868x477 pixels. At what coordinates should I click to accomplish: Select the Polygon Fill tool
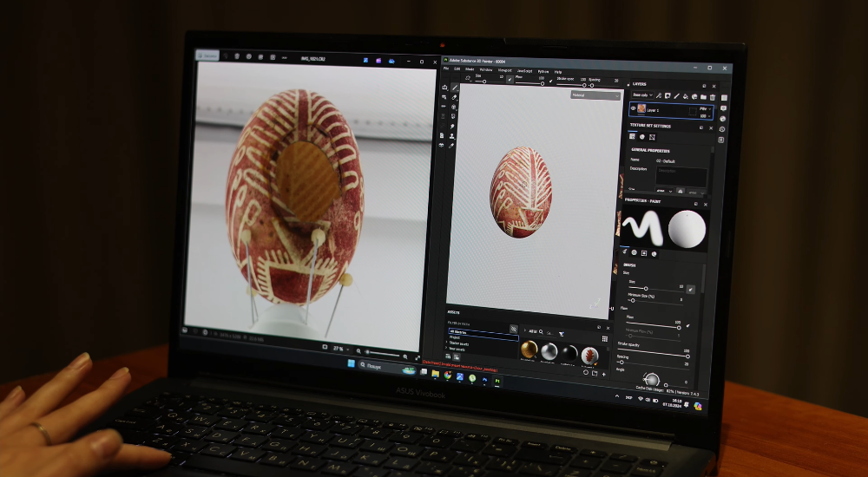(x=453, y=116)
